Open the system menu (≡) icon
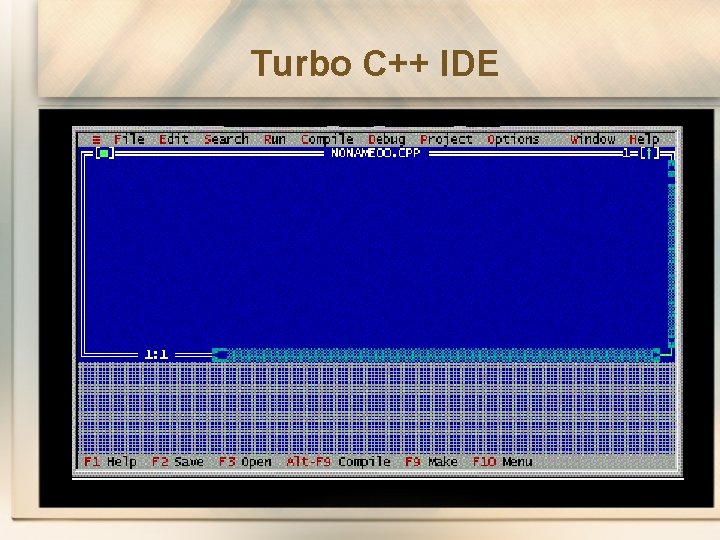 (x=96, y=140)
